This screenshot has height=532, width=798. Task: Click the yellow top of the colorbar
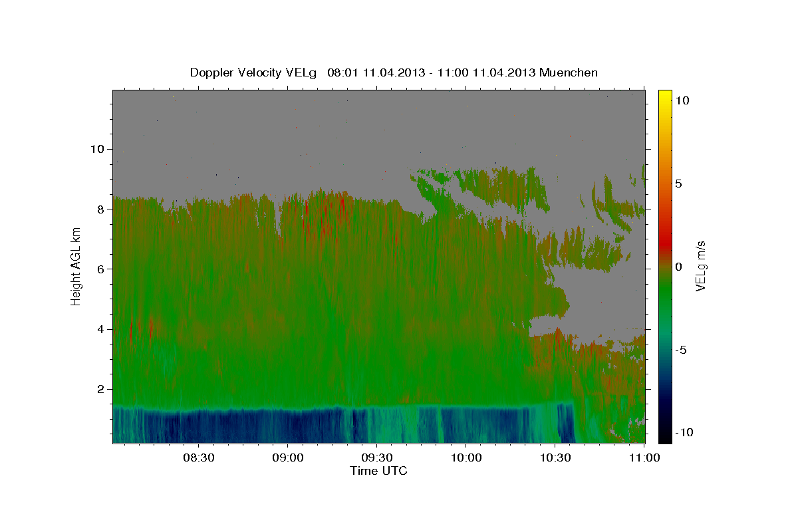click(x=664, y=96)
